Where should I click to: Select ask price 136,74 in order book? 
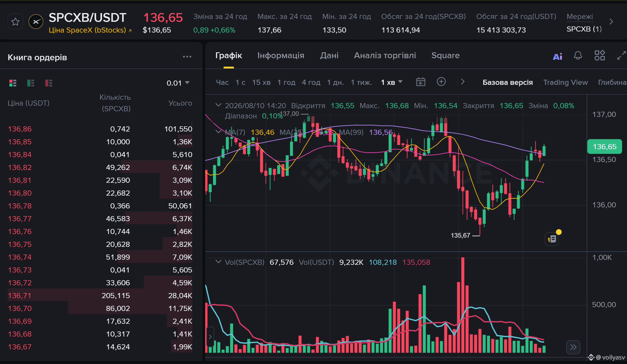[x=20, y=257]
